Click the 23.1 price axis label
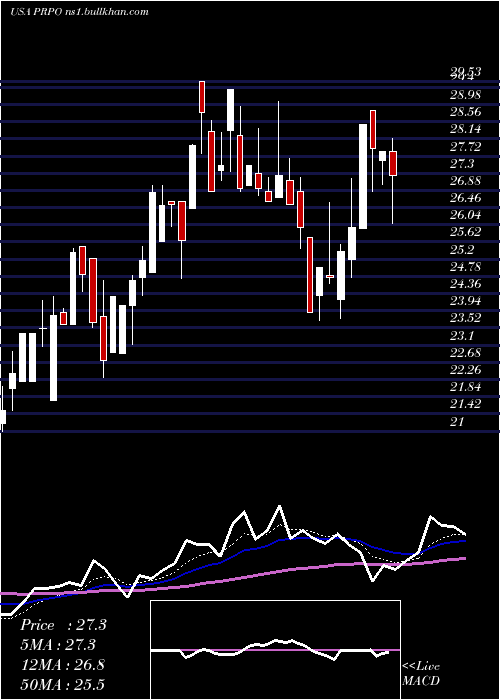Image resolution: width=500 pixels, height=700 pixels. (x=462, y=336)
